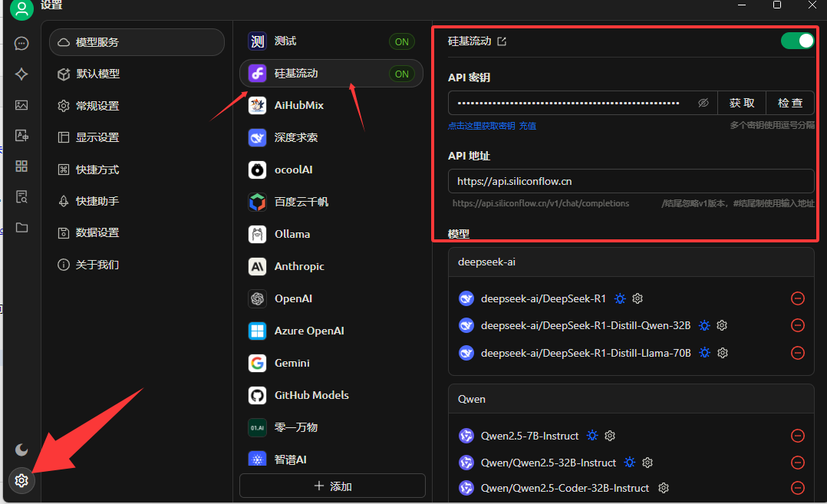Open the image painting sidebar icon
Viewport: 827px width, 504px height.
coord(21,105)
